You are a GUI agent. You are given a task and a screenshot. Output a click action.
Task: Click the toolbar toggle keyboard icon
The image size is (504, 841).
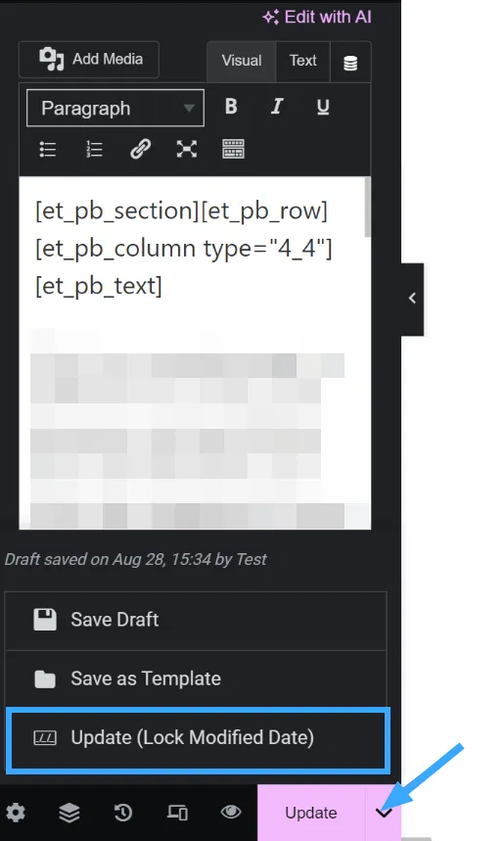pos(233,149)
